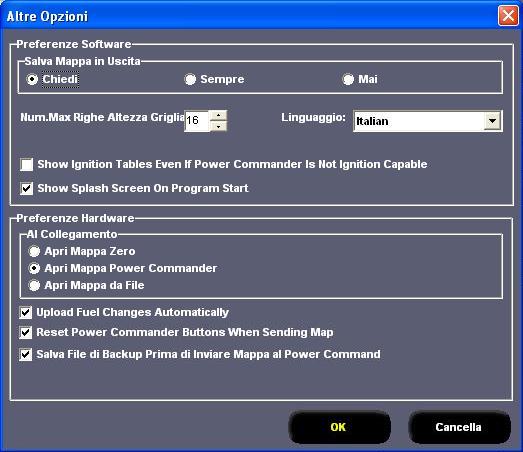Decrease grid row count with down arrow
The height and width of the screenshot is (452, 523).
pos(218,126)
